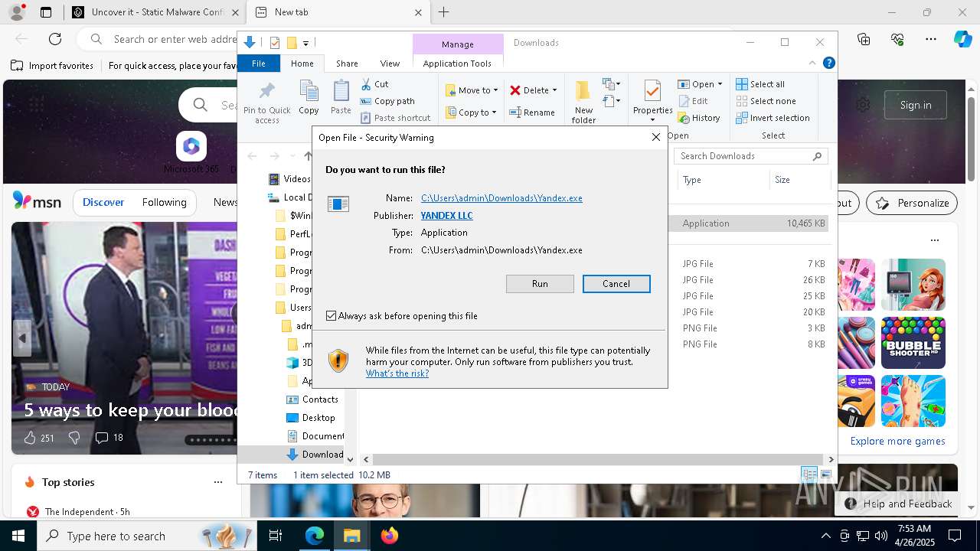Click the Search Downloads field

750,156
